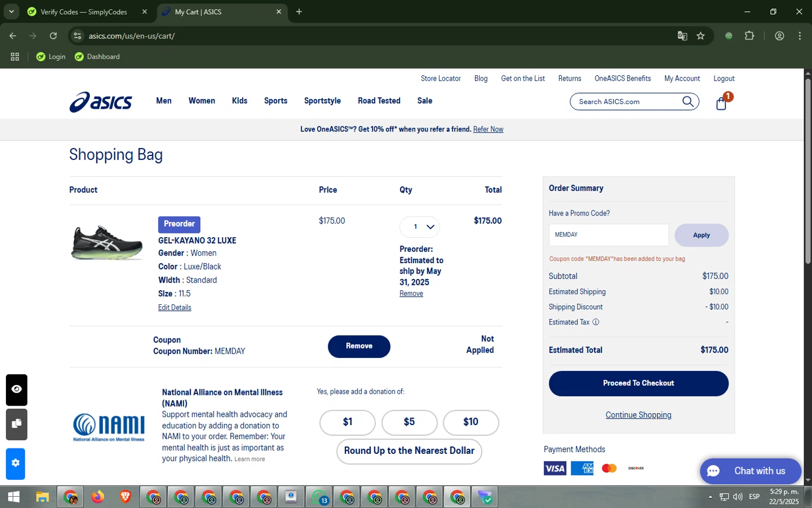
Task: Open the Men navigation menu
Action: 163,101
